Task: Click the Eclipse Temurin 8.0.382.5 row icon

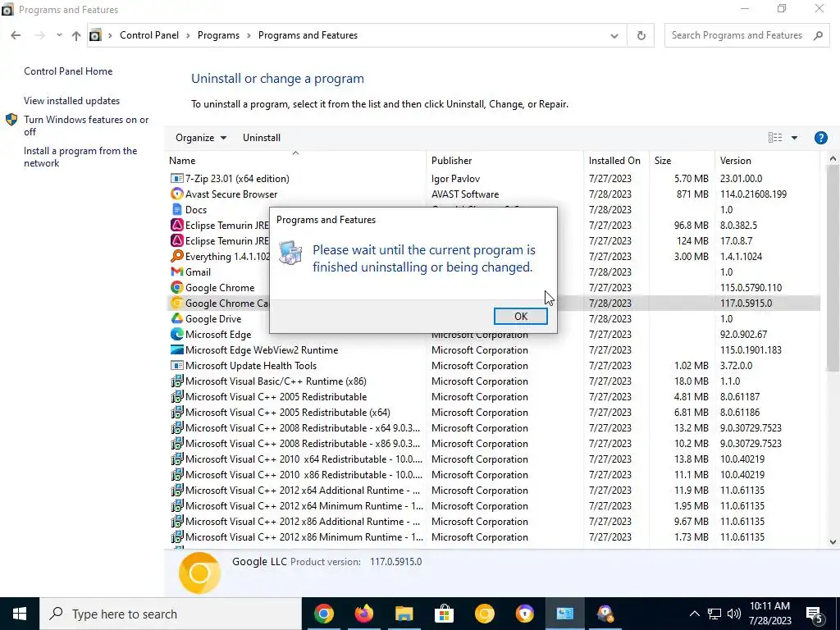Action: 177,225
